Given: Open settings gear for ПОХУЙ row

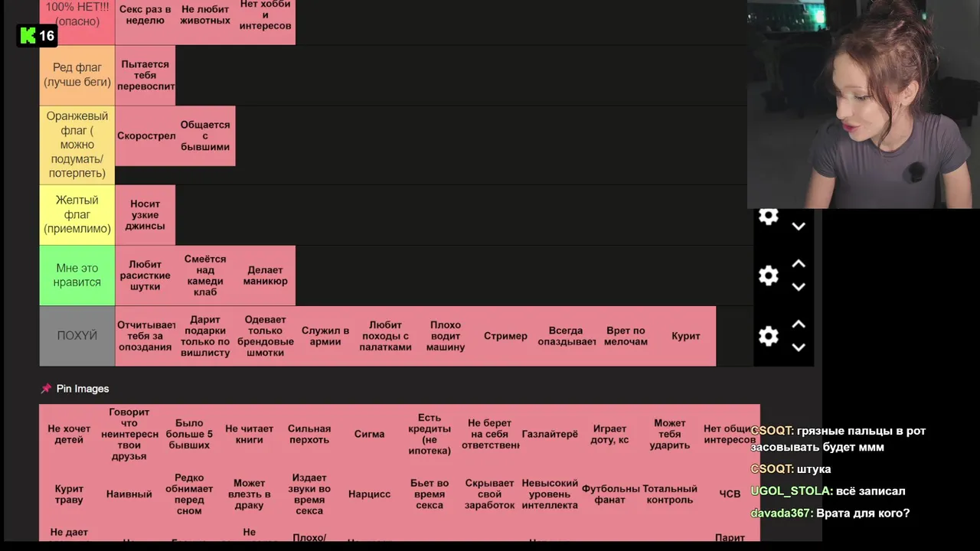Looking at the screenshot, I should 768,336.
